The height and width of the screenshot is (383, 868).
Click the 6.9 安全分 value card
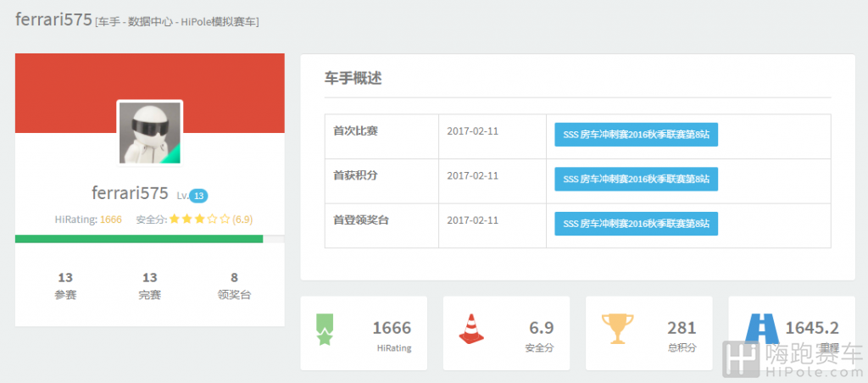coord(507,333)
